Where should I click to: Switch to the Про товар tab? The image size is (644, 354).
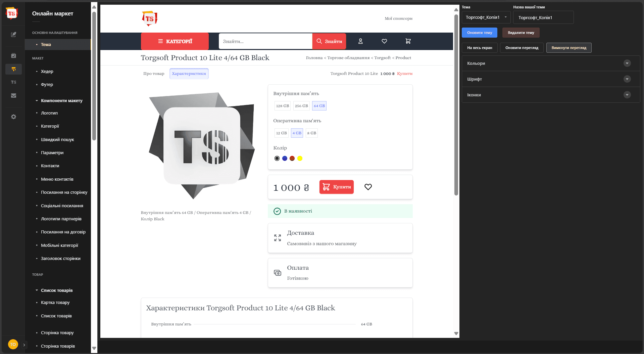tap(154, 74)
